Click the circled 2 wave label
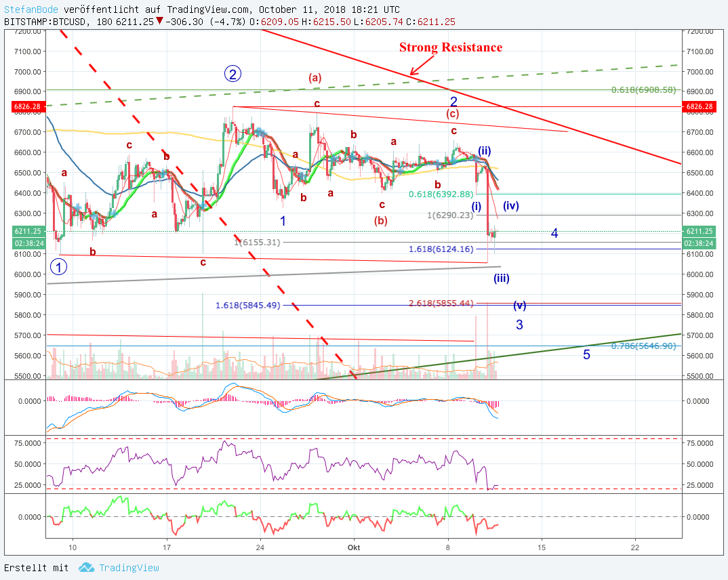728x580 pixels. click(232, 74)
